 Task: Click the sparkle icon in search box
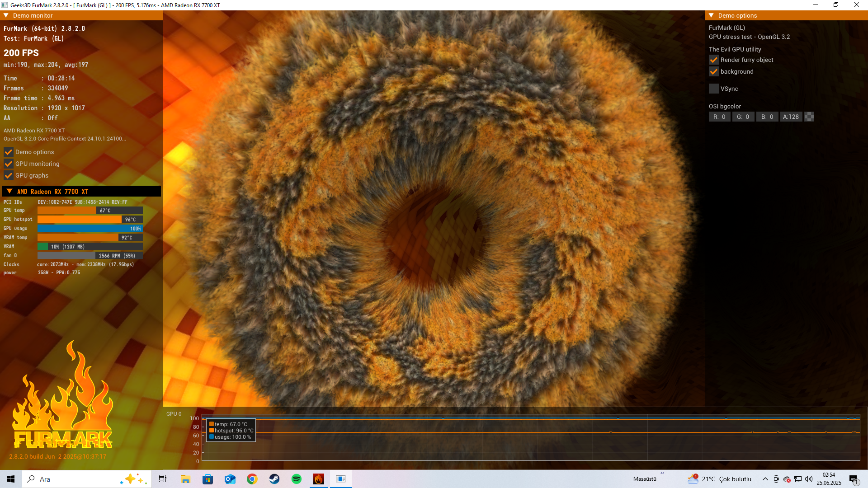click(133, 479)
